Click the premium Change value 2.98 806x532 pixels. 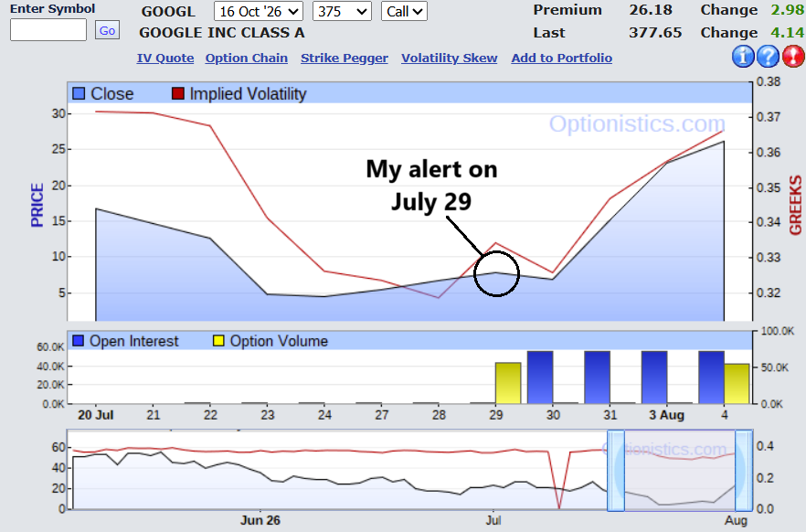(x=787, y=10)
